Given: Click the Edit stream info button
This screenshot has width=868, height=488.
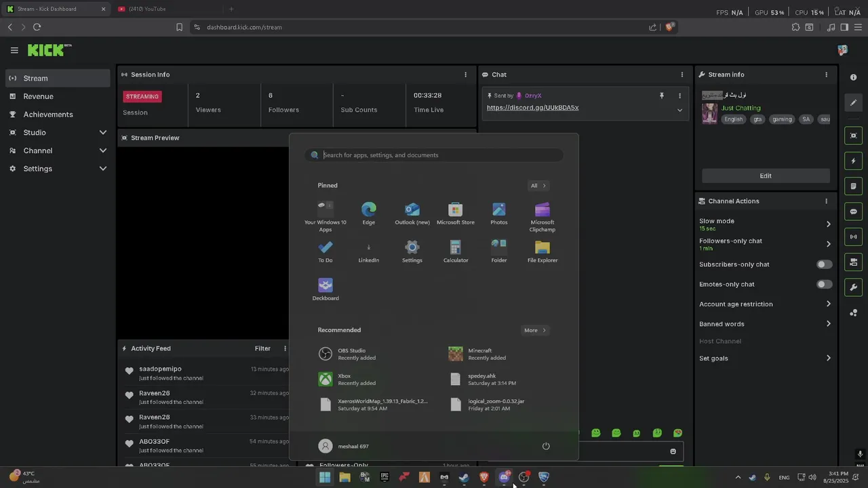Looking at the screenshot, I should 766,176.
